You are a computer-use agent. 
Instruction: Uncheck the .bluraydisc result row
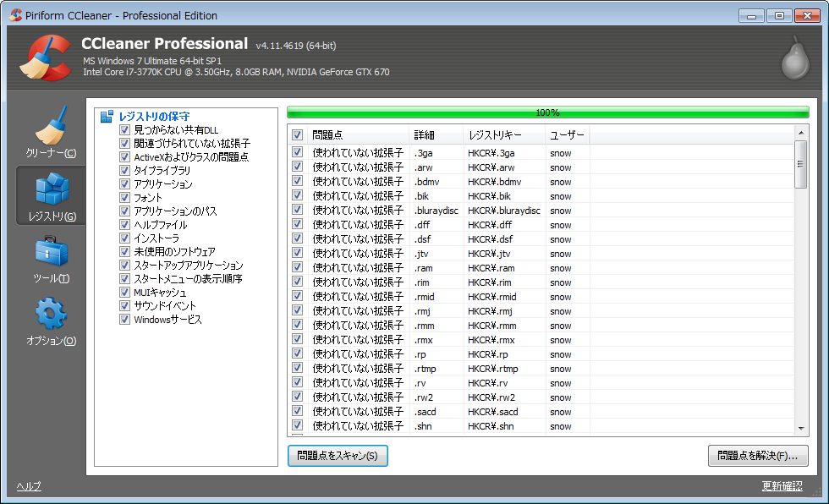(x=297, y=210)
